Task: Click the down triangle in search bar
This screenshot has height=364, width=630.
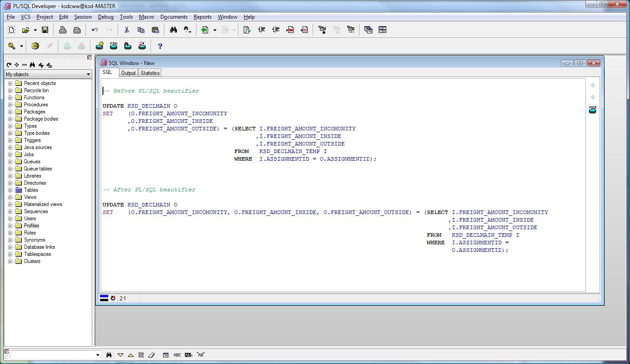Action: [120, 355]
